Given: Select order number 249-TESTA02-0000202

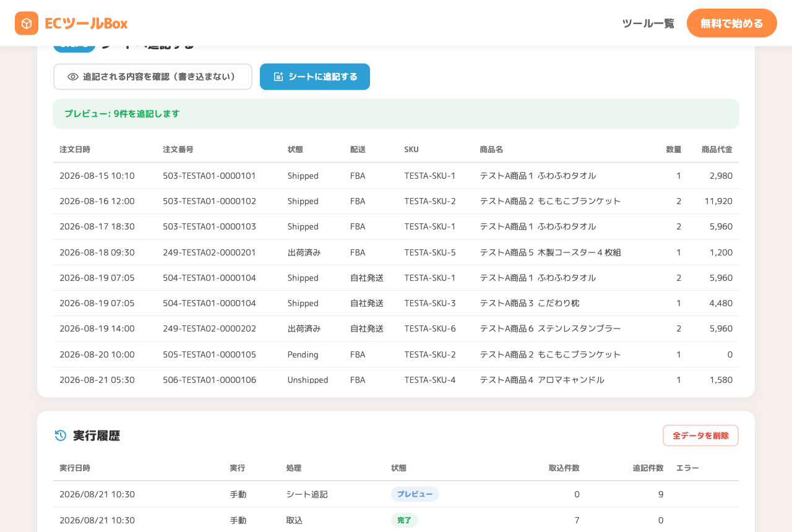Looking at the screenshot, I should point(209,328).
